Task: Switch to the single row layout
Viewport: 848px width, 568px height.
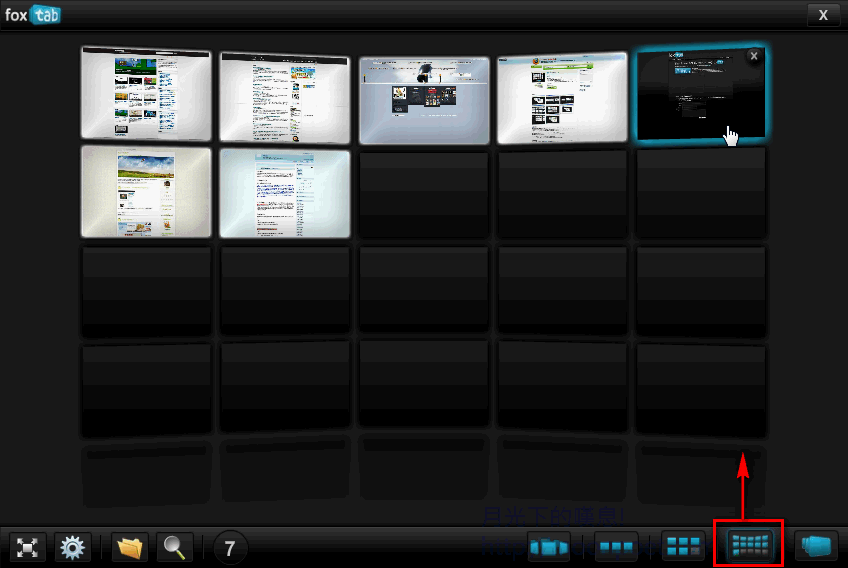Action: point(616,547)
